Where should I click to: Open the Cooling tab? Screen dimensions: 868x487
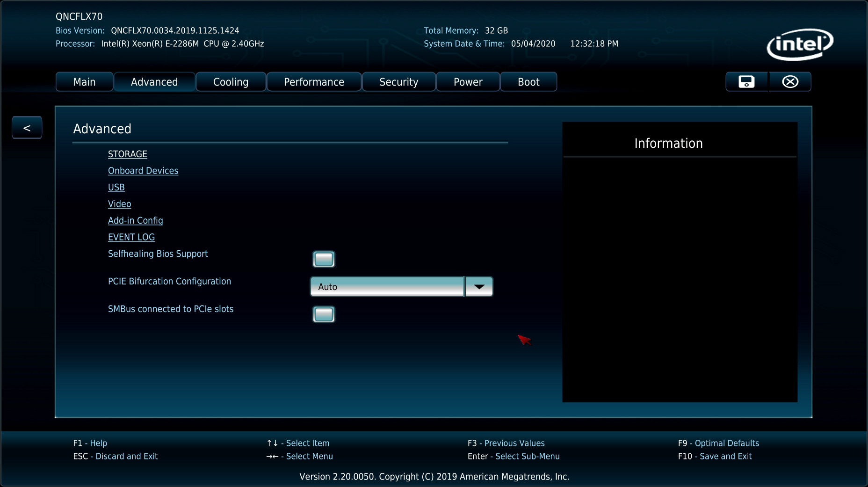tap(231, 82)
